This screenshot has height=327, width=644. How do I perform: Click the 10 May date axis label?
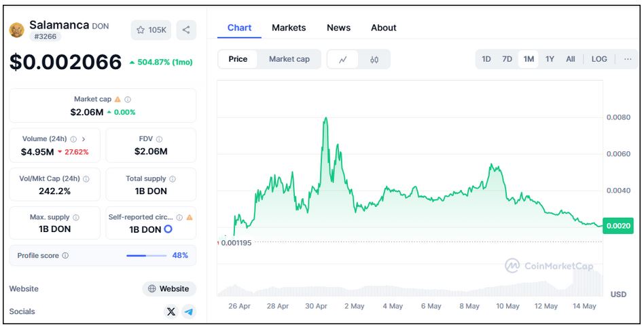pyautogui.click(x=507, y=307)
